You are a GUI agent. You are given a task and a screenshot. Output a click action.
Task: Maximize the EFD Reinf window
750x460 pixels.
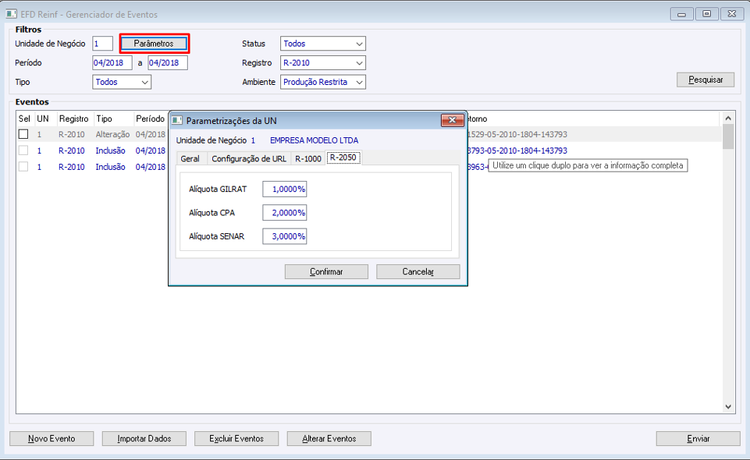(707, 14)
